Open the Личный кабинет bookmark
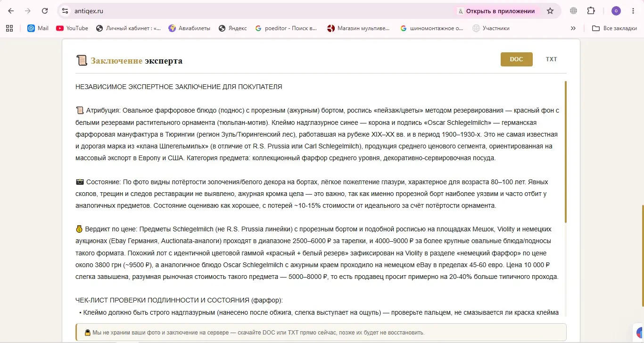 (128, 28)
